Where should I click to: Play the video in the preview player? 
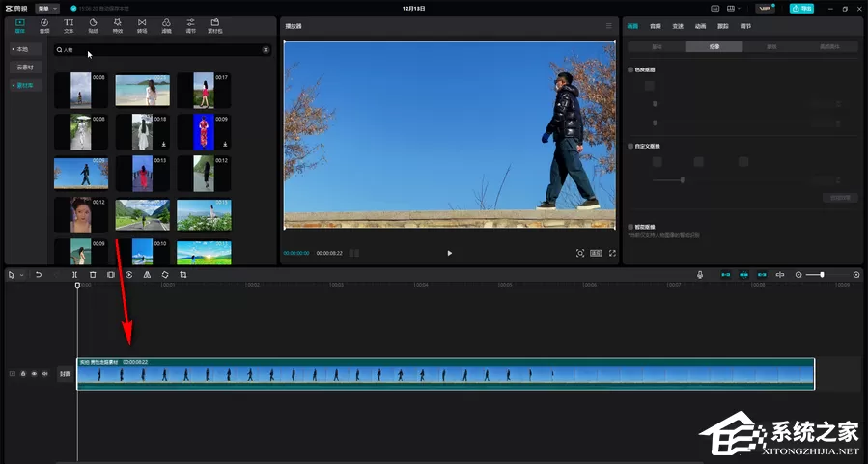tap(450, 253)
